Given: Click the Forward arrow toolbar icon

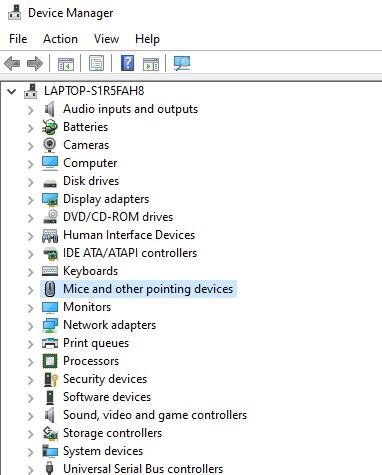Looking at the screenshot, I should tap(35, 63).
